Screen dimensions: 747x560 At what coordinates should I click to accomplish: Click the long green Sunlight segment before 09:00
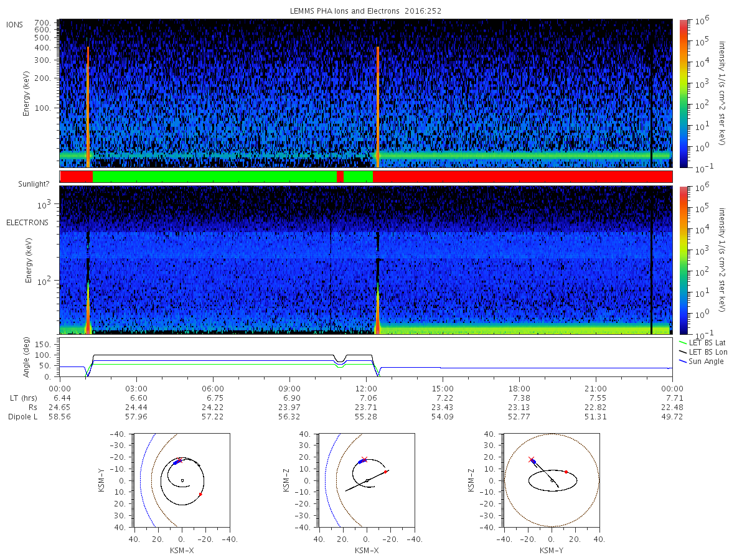[215, 177]
